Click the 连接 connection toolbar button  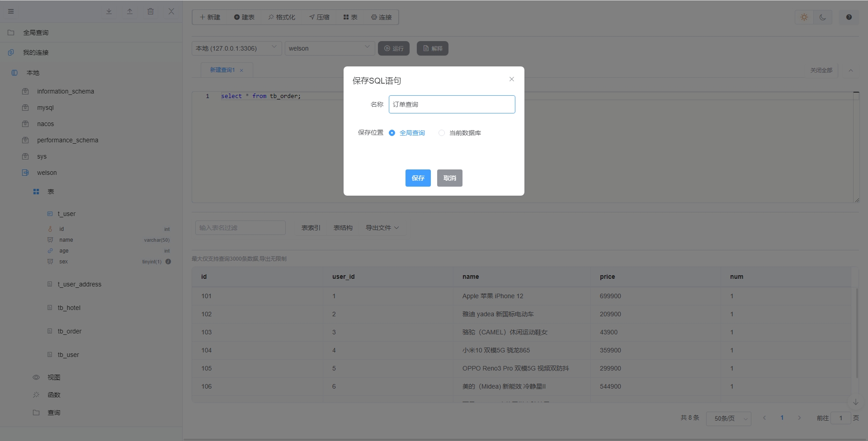tap(382, 17)
